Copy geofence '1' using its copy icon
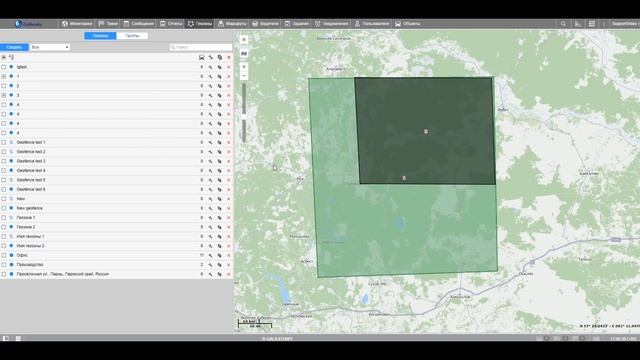 tap(220, 76)
